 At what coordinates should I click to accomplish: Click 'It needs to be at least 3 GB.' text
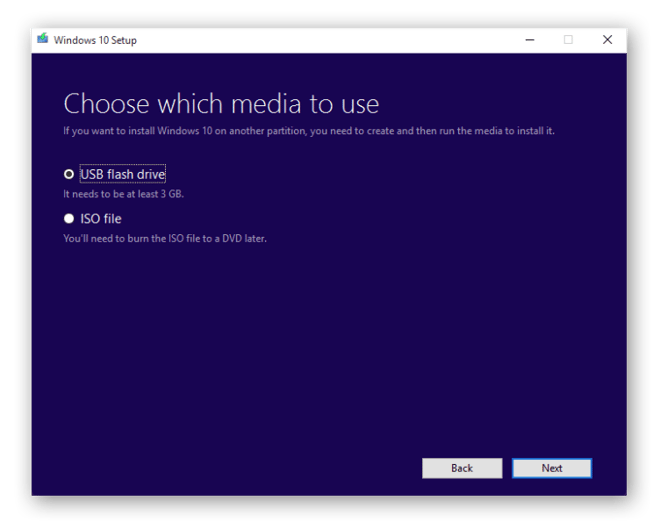pos(123,194)
